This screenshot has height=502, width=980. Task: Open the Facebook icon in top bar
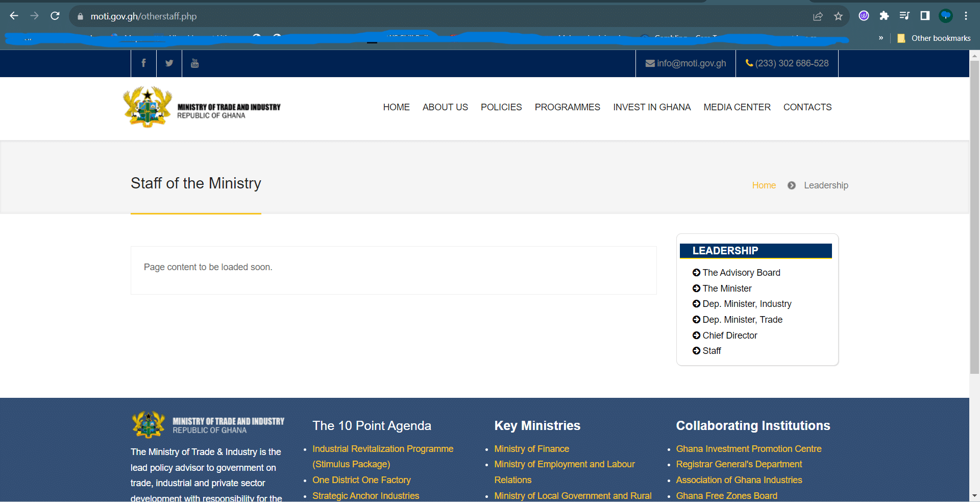143,63
